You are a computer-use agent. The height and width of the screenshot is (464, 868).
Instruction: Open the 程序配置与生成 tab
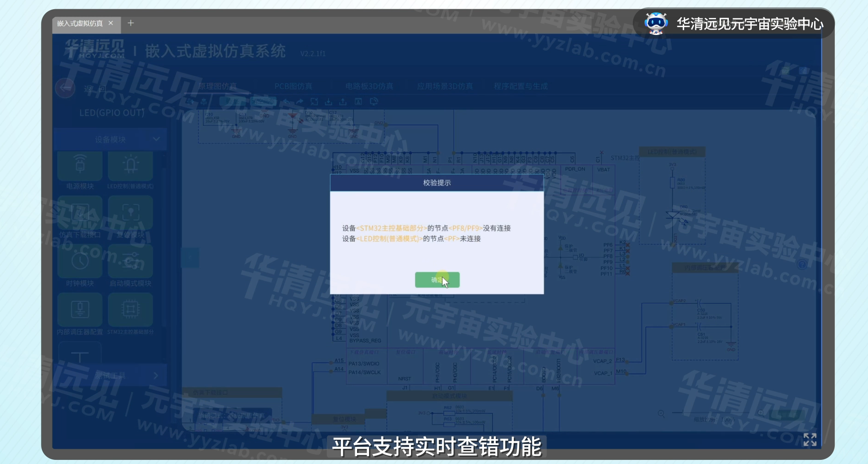pyautogui.click(x=521, y=86)
